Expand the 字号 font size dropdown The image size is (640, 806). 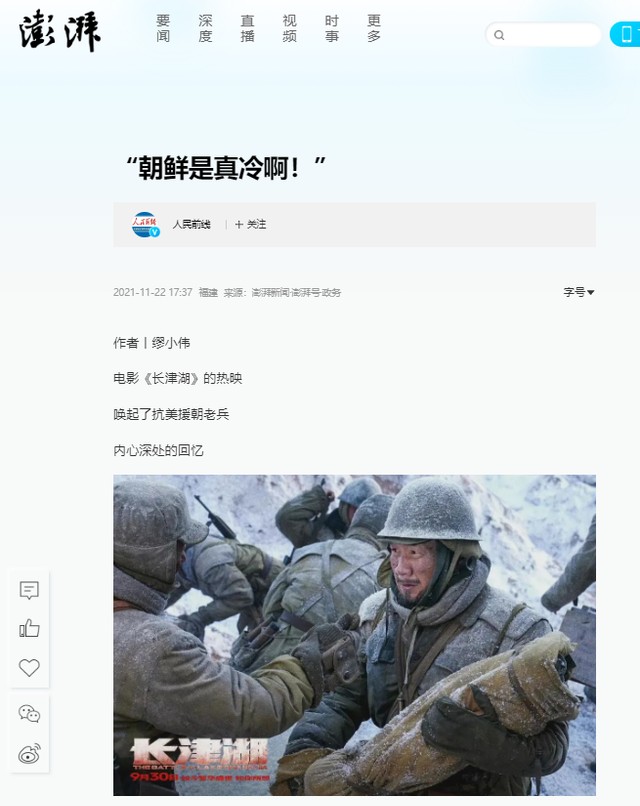point(579,292)
